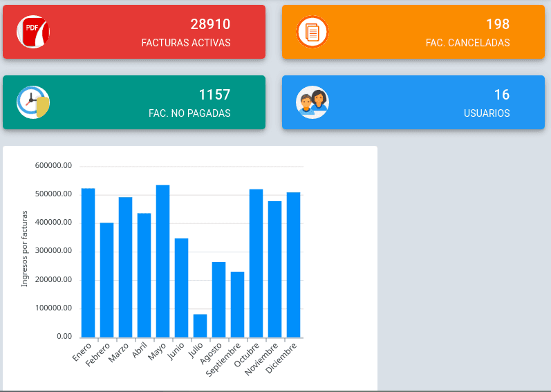Click the Diciembre bar in the chart
Image resolution: width=551 pixels, height=392 pixels.
[293, 265]
